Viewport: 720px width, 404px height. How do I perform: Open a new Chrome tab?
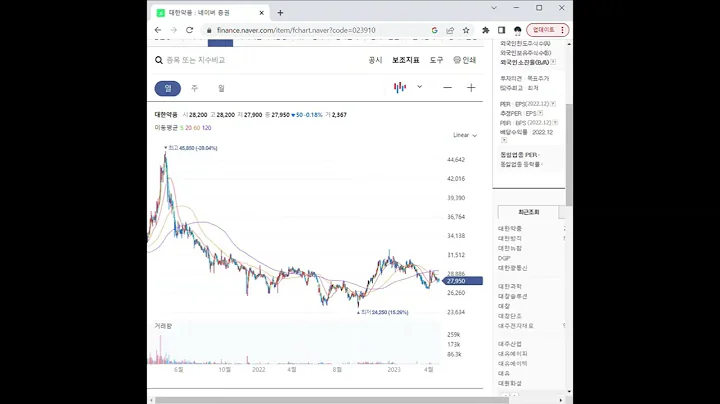(280, 13)
